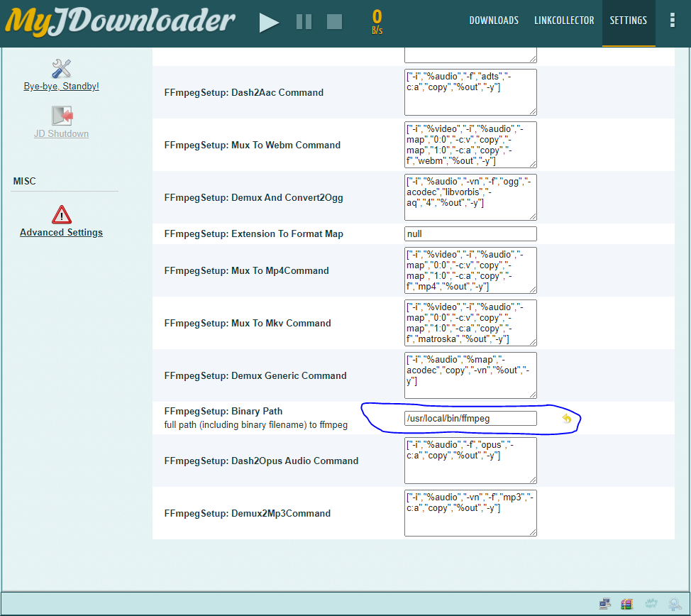This screenshot has height=616, width=691.
Task: Click the archive extractor books icon
Action: point(626,604)
